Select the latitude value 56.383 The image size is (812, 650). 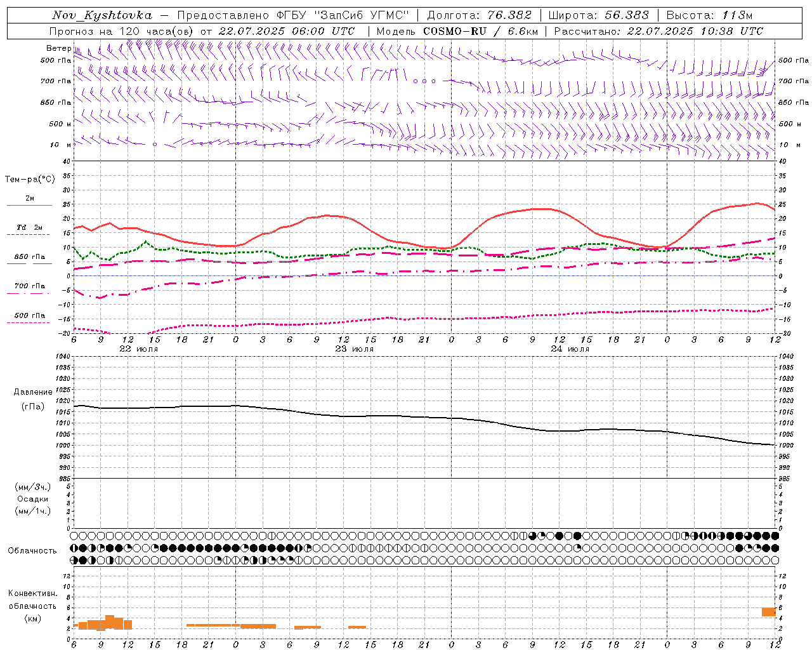[627, 15]
